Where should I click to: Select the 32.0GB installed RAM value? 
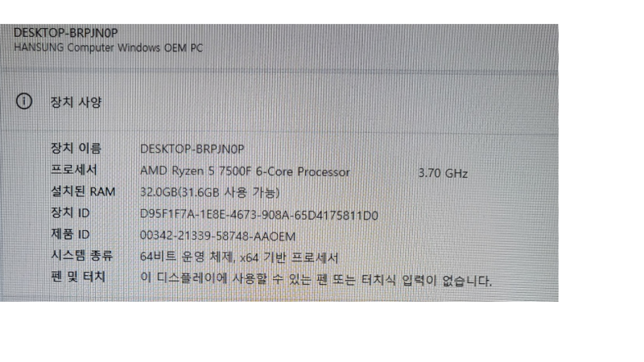click(x=210, y=192)
